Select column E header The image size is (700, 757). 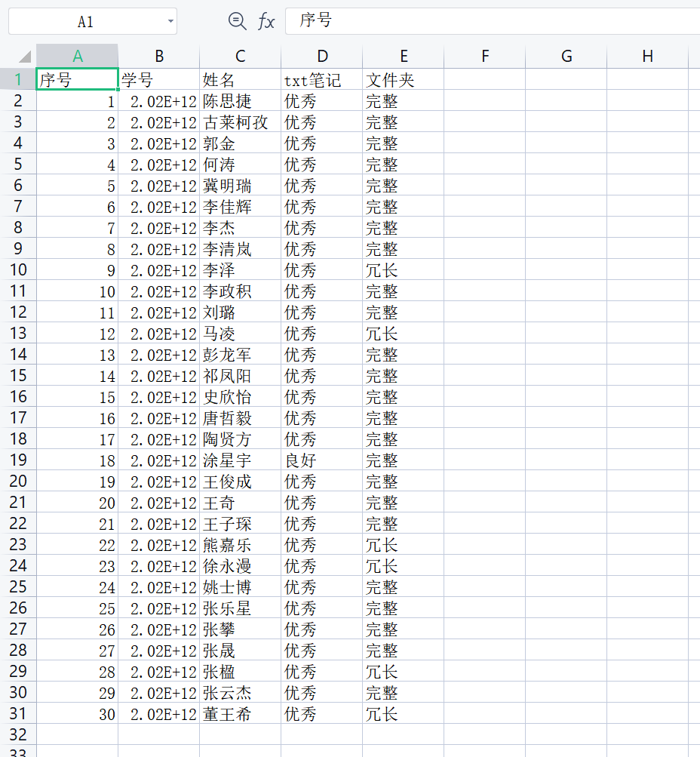(404, 56)
